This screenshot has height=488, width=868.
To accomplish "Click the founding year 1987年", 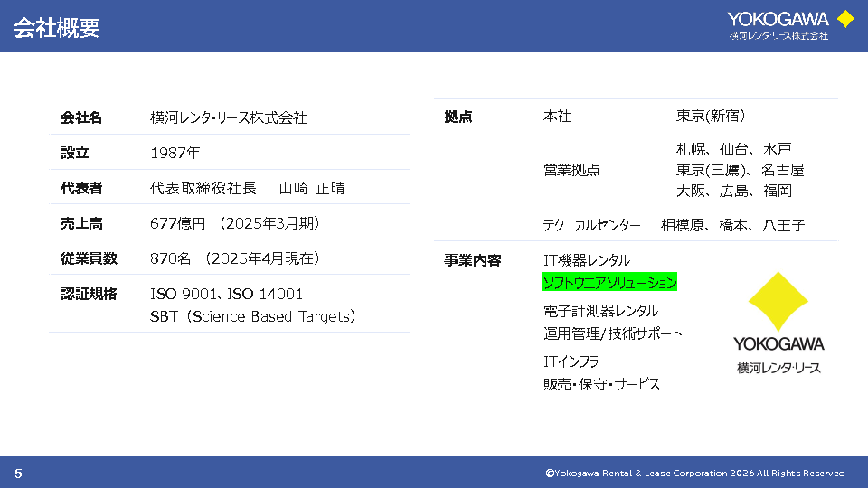I will pos(175,153).
